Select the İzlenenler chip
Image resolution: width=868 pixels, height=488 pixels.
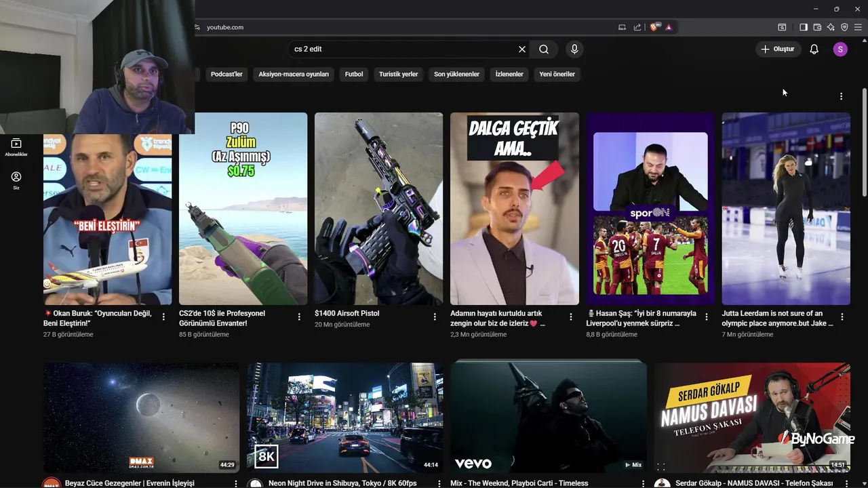click(x=509, y=75)
